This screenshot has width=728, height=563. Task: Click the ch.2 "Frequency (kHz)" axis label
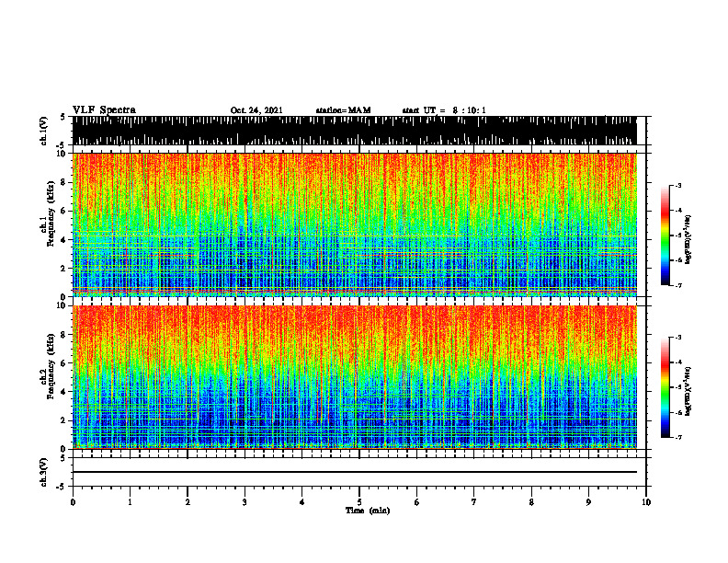coord(51,366)
